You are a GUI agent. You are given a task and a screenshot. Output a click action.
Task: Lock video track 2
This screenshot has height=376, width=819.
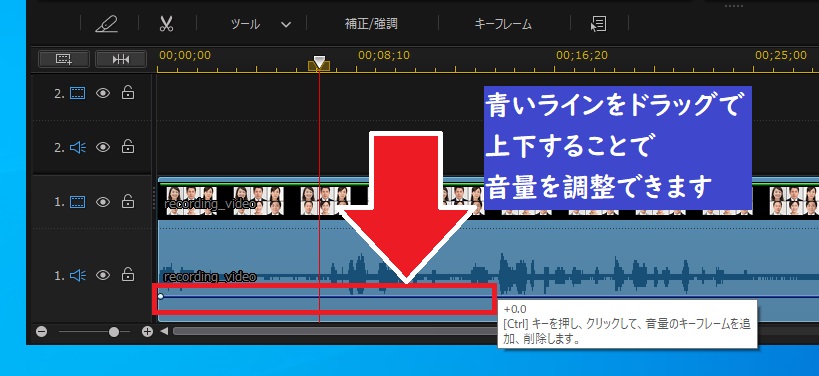[x=127, y=93]
